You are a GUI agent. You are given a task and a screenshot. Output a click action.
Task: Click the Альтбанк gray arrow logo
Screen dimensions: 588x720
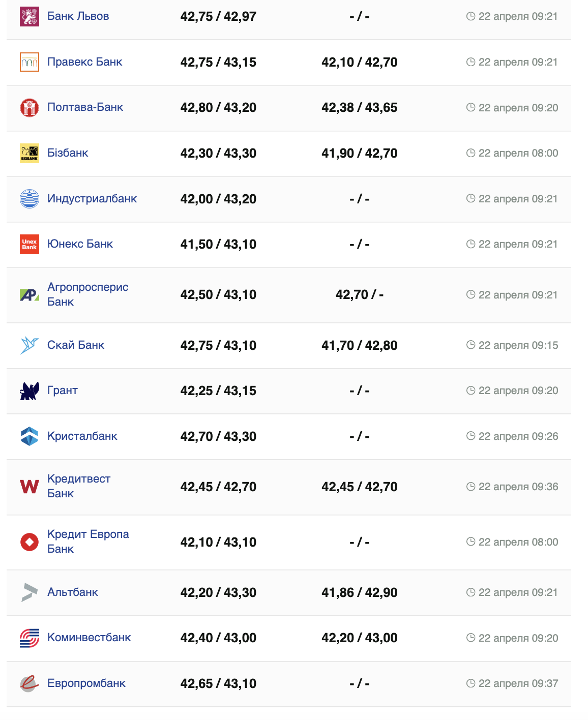click(x=30, y=592)
